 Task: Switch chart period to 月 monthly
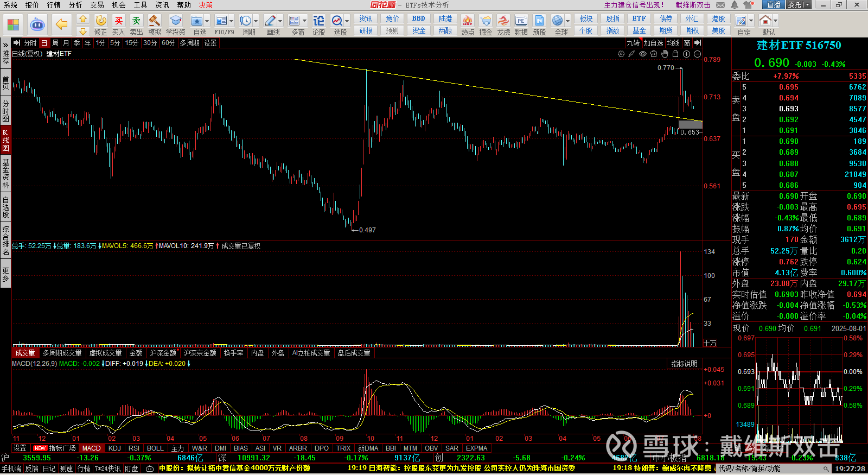point(66,43)
